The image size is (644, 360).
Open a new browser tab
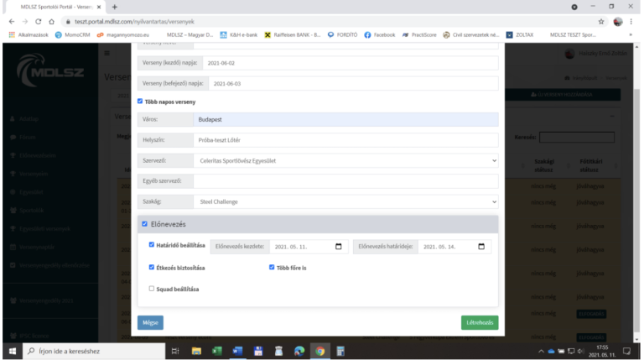pos(115,7)
